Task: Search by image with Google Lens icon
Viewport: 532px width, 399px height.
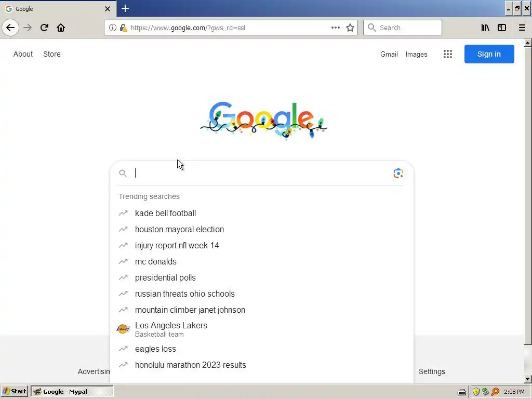Action: (398, 173)
